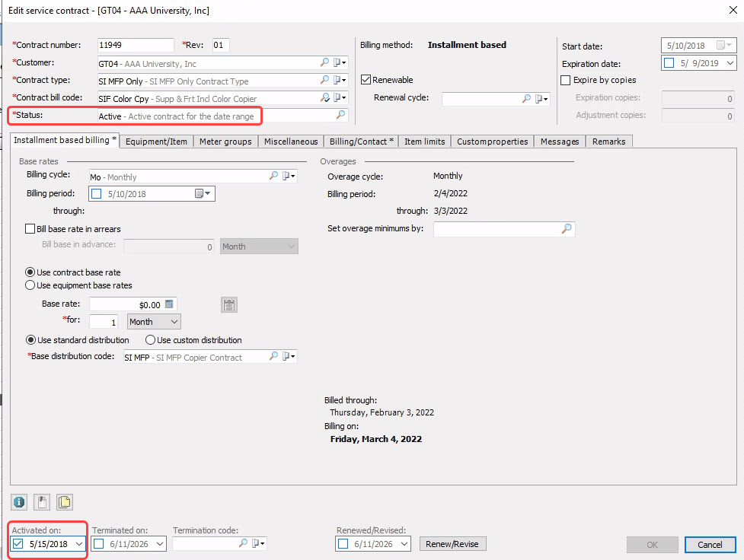
Task: Open Start date calendar dropdown
Action: click(724, 45)
